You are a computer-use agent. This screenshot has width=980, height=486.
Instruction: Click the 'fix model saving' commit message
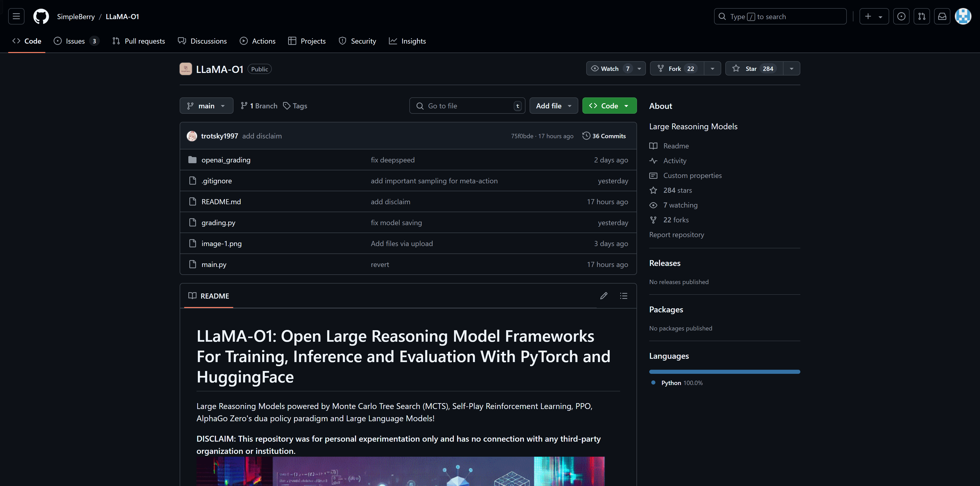[x=396, y=222]
